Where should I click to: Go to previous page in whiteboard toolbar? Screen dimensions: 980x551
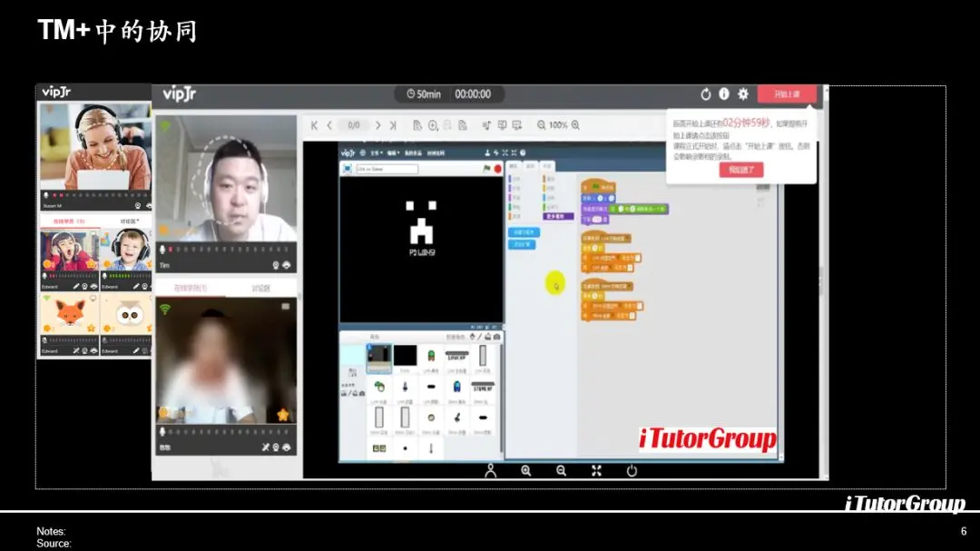[329, 125]
